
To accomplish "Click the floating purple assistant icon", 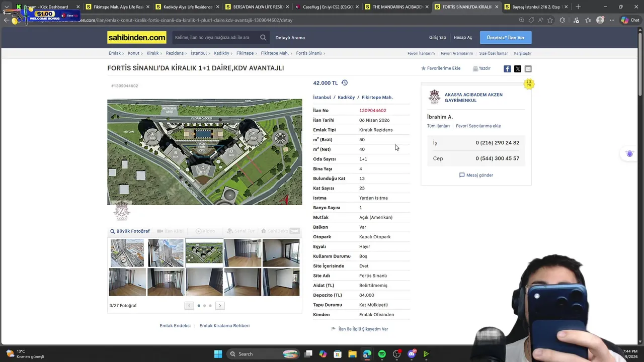I will pyautogui.click(x=629, y=154).
